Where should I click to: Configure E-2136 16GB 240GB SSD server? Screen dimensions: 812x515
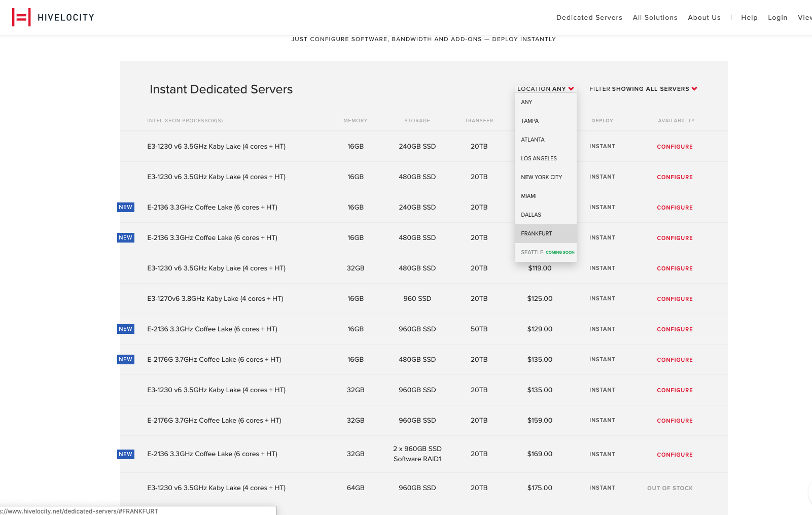tap(675, 208)
